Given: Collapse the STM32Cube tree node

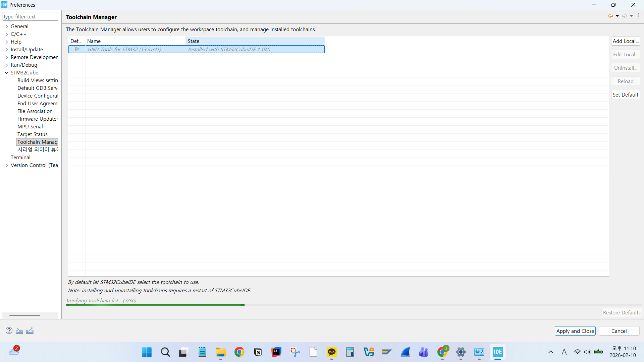Looking at the screenshot, I should [7, 73].
